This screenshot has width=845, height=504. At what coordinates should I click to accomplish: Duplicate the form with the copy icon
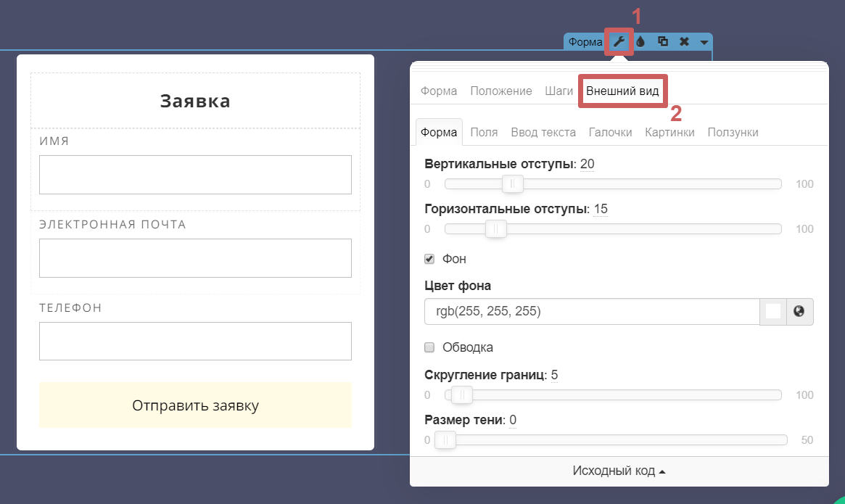point(662,42)
